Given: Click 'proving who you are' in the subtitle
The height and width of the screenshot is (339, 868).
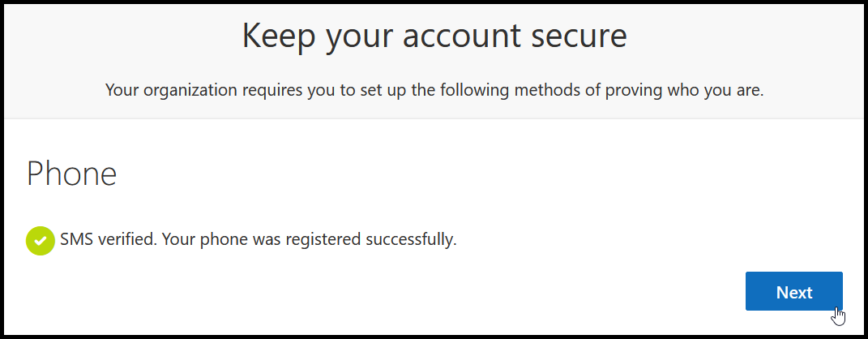Looking at the screenshot, I should coord(685,90).
